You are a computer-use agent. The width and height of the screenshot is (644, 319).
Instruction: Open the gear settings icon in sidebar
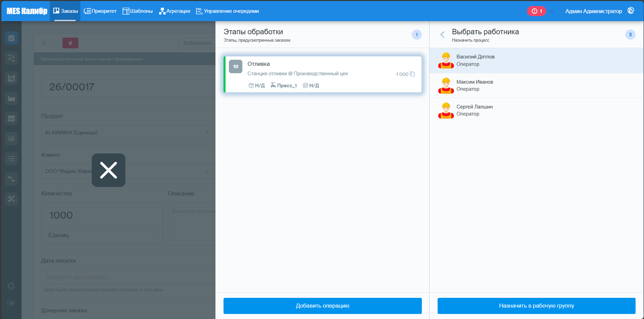11,286
